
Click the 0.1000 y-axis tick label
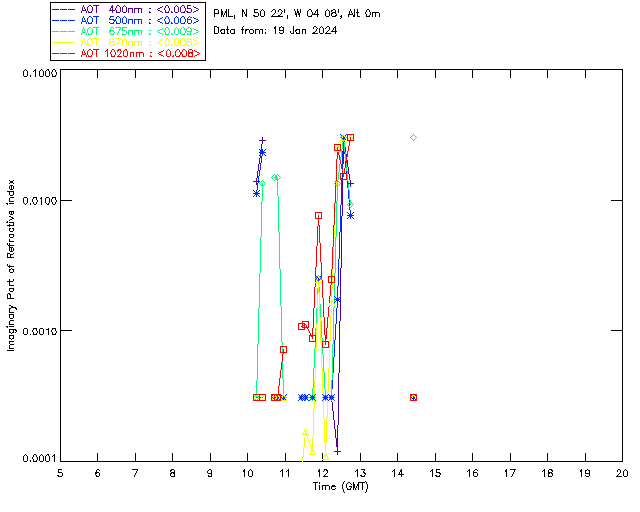tap(39, 73)
